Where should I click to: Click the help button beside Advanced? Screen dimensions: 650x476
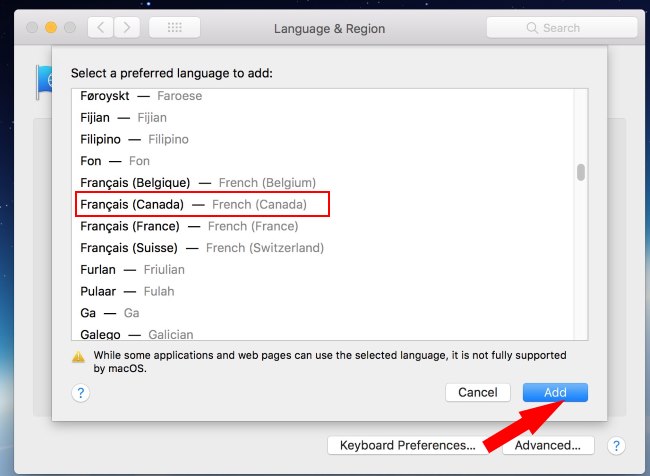pos(617,445)
